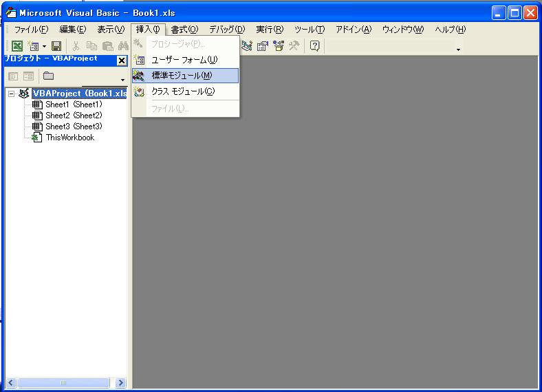Open the アドイン(A) menu
542x392 pixels.
click(354, 30)
